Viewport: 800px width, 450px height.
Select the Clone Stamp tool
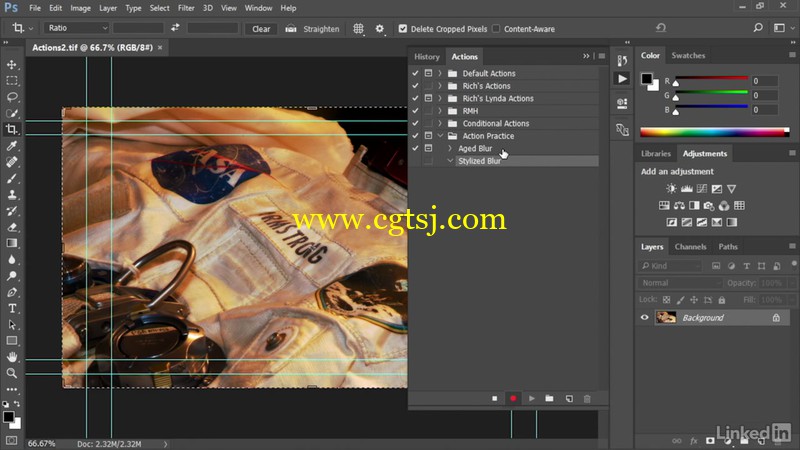click(x=12, y=194)
